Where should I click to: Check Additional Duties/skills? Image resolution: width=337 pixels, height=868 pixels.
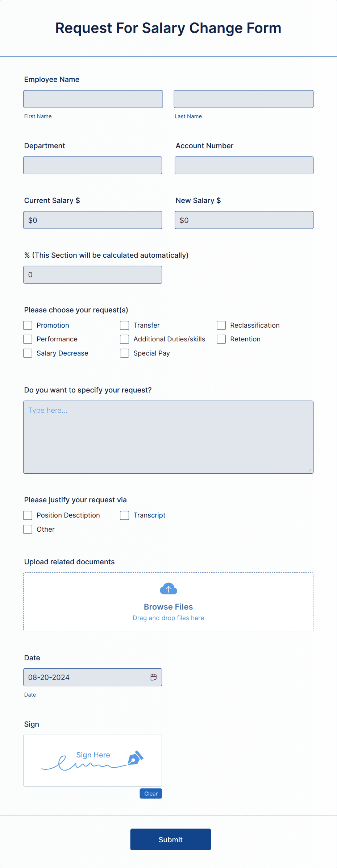124,339
